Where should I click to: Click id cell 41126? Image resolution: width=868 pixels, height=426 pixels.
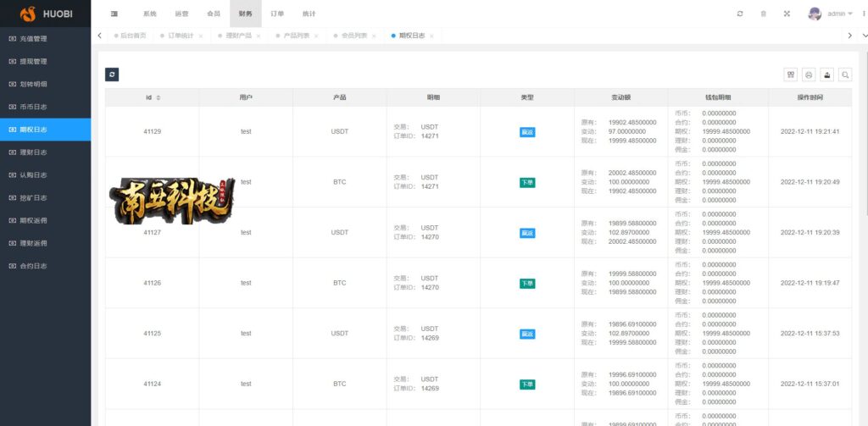[153, 283]
